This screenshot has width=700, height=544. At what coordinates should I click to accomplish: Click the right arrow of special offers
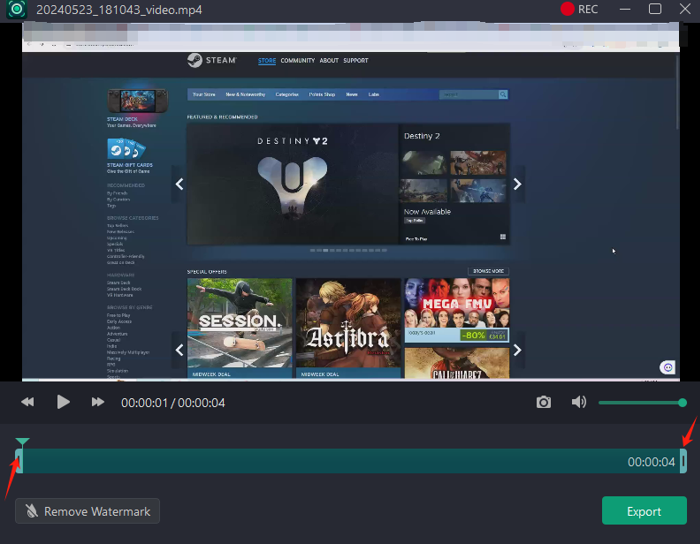517,350
